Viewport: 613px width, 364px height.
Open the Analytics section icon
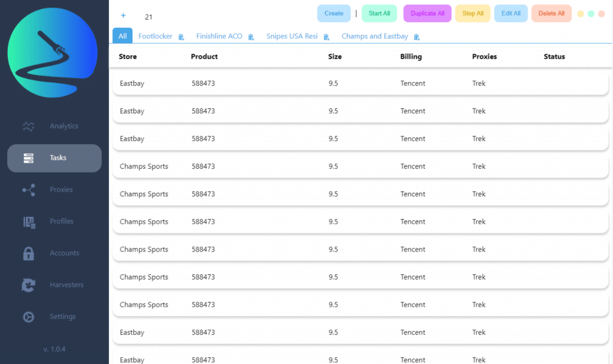29,126
